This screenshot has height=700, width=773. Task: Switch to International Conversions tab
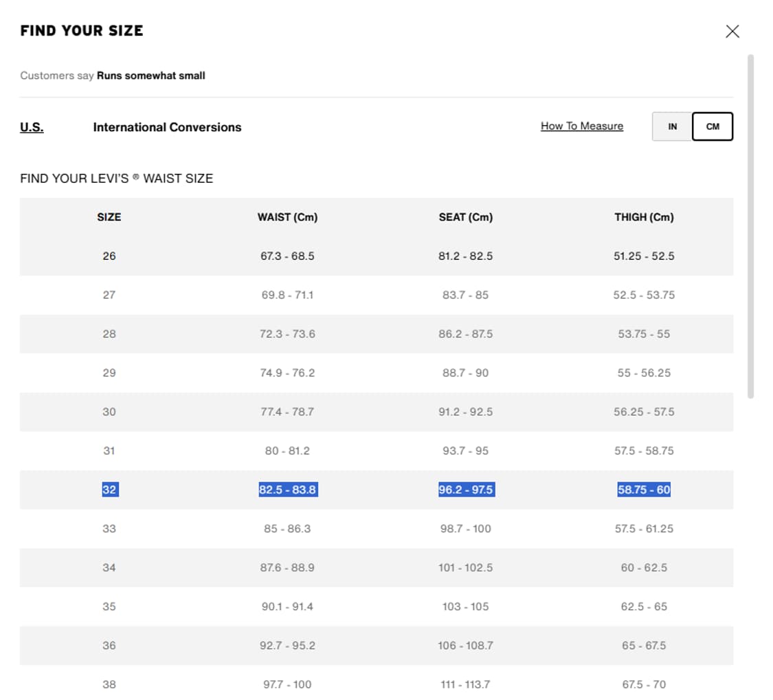pos(167,127)
